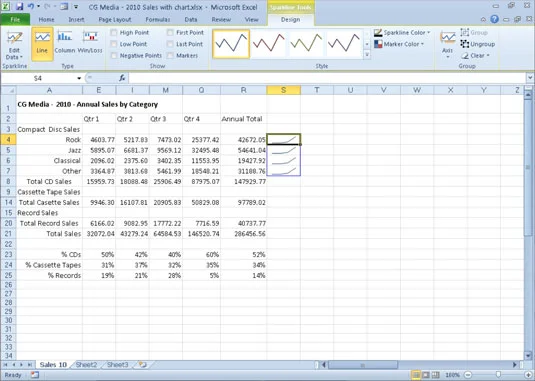Enable the Markers checkbox
535x381 pixels.
point(170,56)
